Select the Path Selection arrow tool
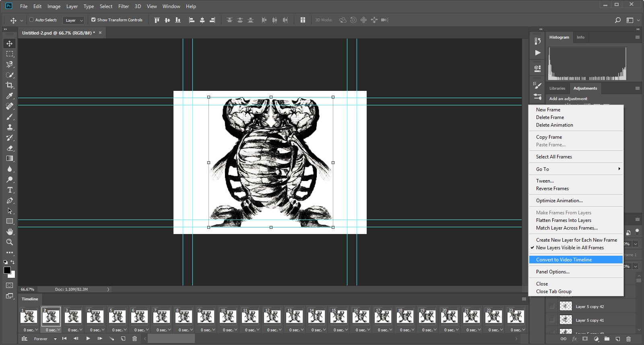 10,211
